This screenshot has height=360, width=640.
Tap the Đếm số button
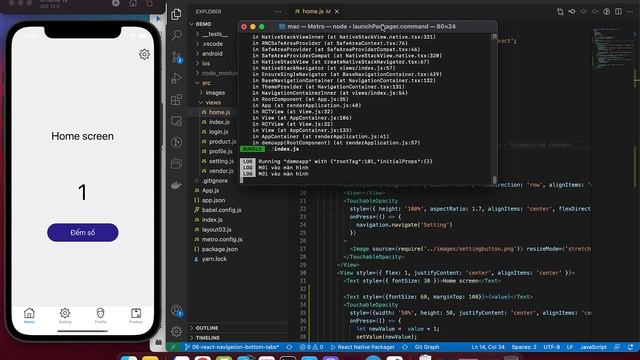(x=82, y=232)
